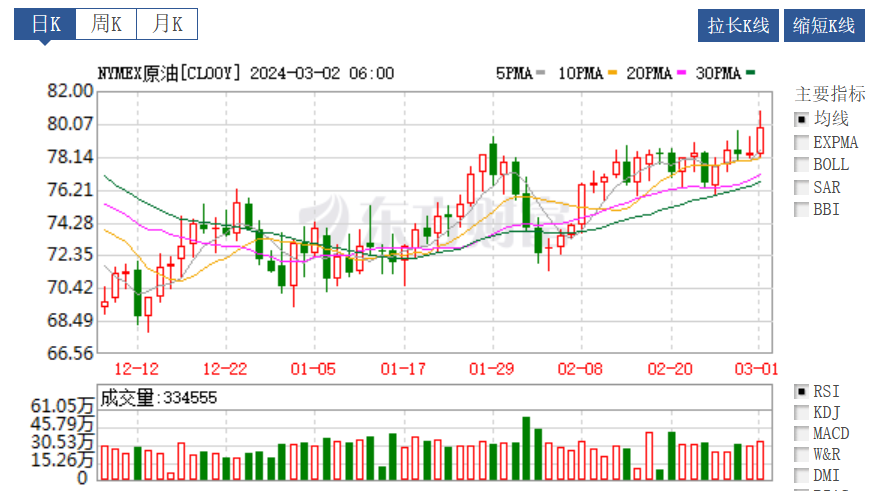The height and width of the screenshot is (491, 884).
Task: Click the 66.56 price axis label
Action: point(70,353)
